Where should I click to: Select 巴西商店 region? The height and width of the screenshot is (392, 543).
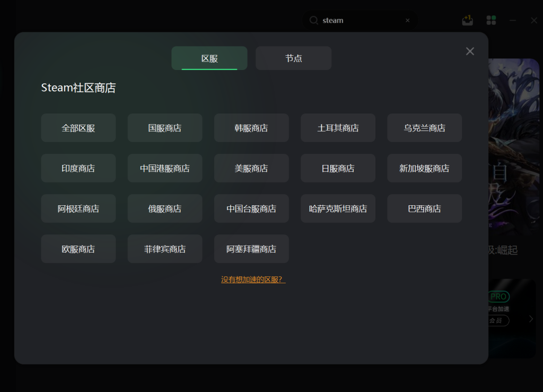tap(425, 208)
